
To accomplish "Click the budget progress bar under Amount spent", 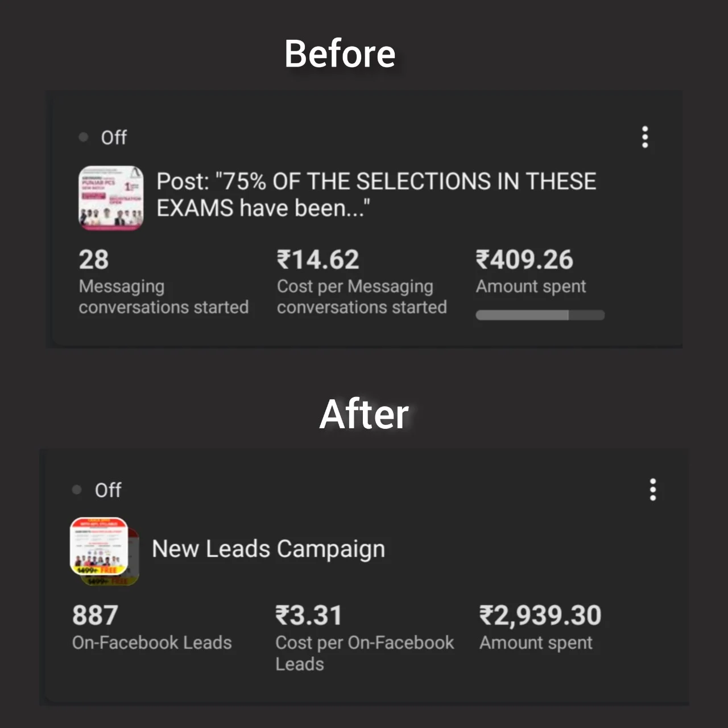I will pos(540,315).
